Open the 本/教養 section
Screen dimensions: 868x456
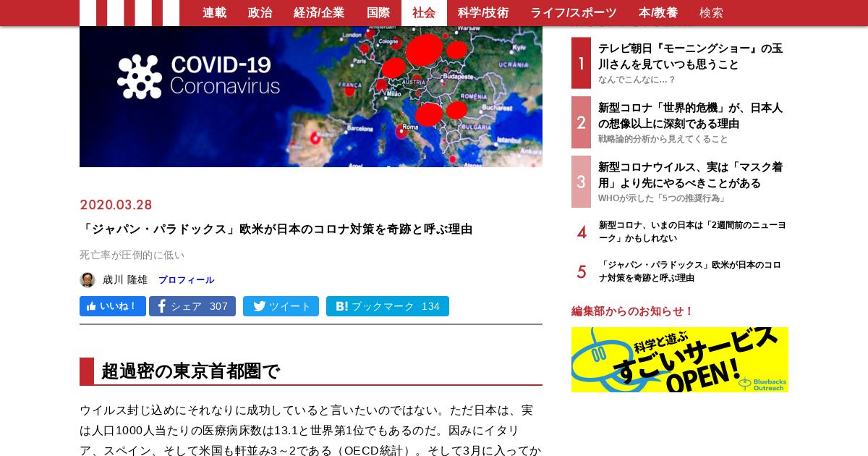[658, 13]
